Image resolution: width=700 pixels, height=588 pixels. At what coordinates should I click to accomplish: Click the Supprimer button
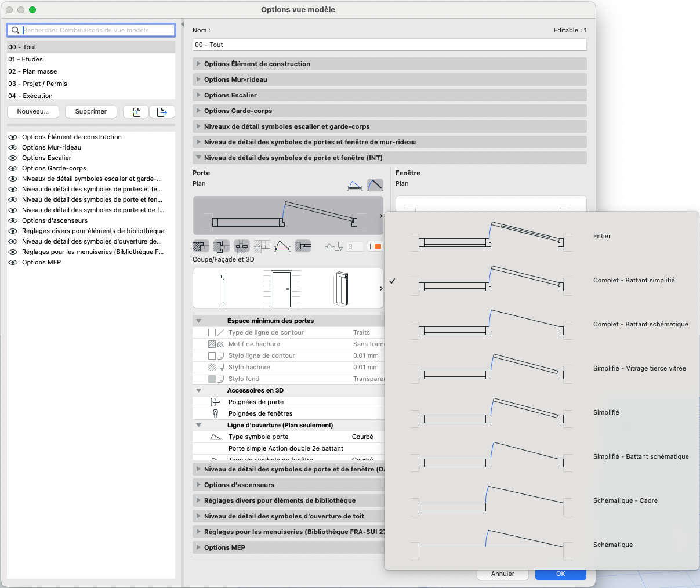tap(91, 111)
